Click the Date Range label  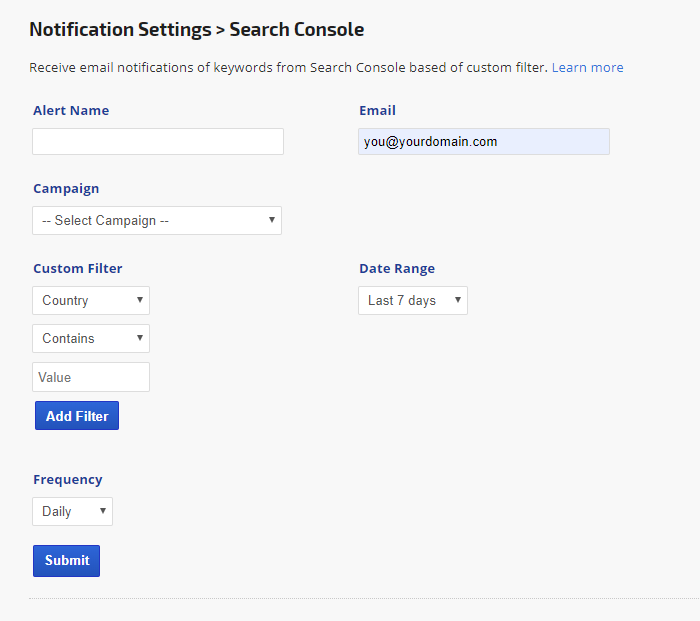tap(397, 268)
